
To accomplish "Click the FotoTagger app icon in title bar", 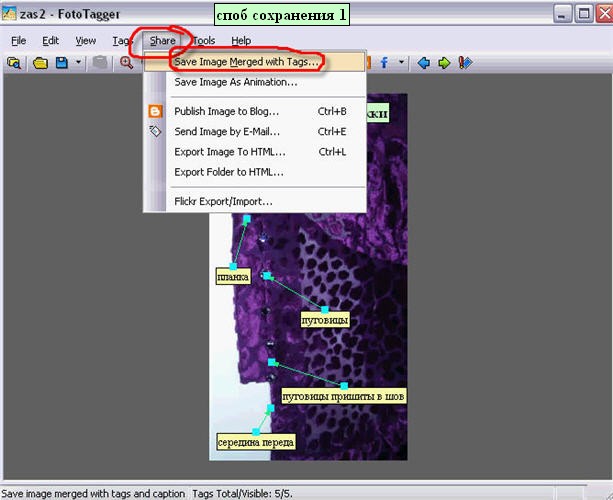I will pyautogui.click(x=9, y=14).
